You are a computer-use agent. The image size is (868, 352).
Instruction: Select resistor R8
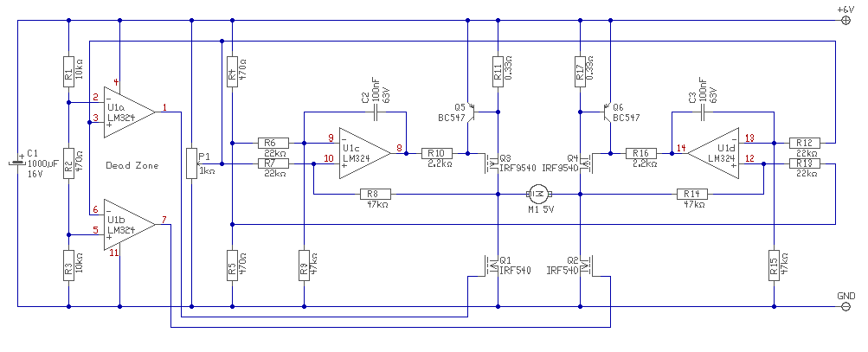pyautogui.click(x=376, y=194)
